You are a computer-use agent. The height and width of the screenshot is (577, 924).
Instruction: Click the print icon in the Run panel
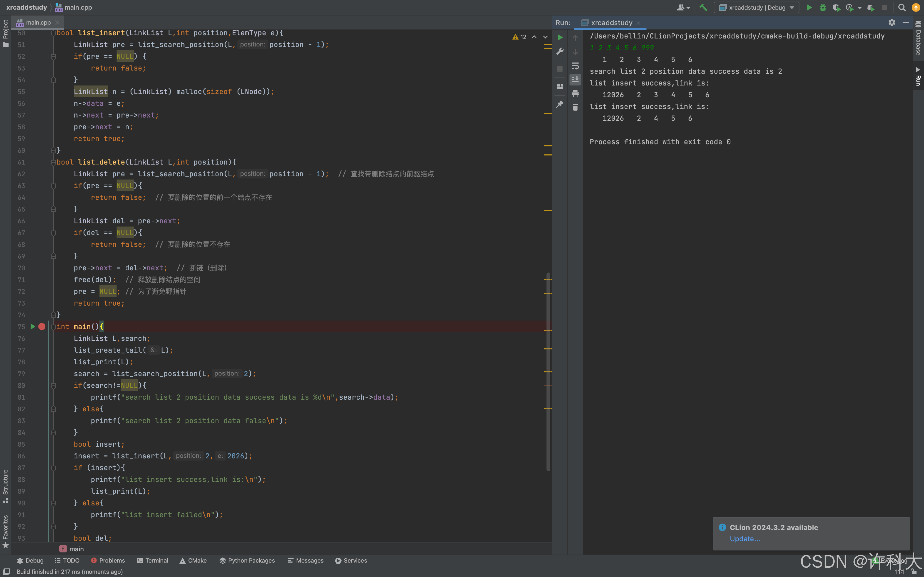click(575, 93)
